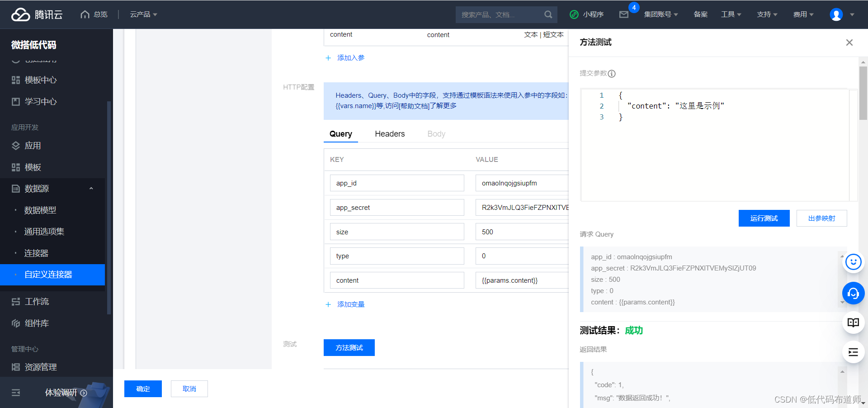This screenshot has width=868, height=408.
Task: Click the size value field 500
Action: (x=522, y=232)
